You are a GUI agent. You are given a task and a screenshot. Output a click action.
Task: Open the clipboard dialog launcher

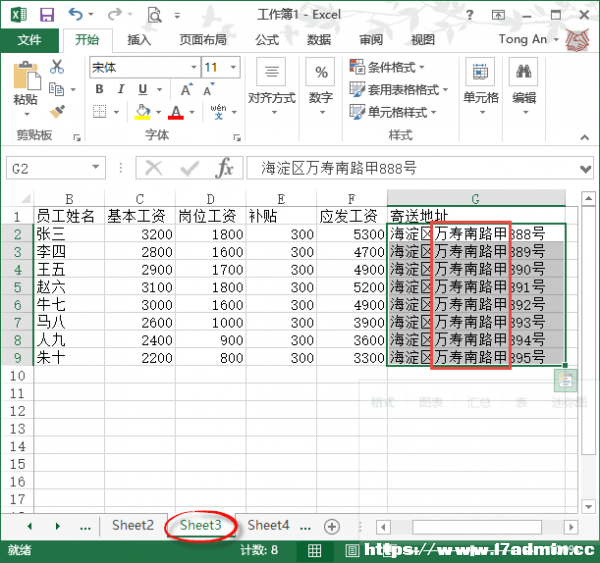[77, 138]
